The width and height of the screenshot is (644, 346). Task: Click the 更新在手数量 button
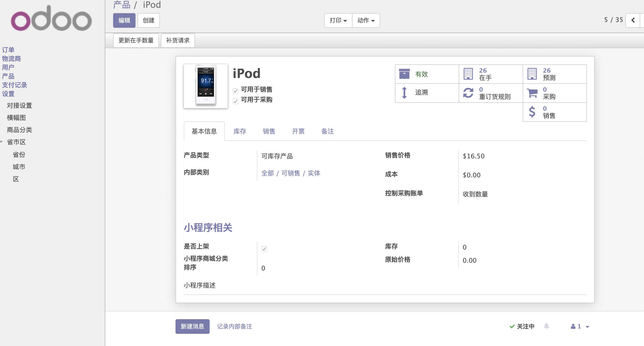(136, 40)
